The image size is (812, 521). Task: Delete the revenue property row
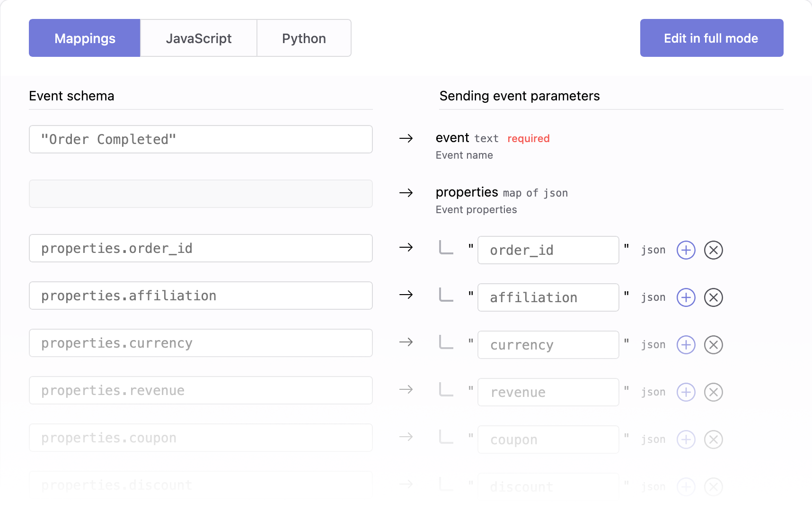[713, 392]
